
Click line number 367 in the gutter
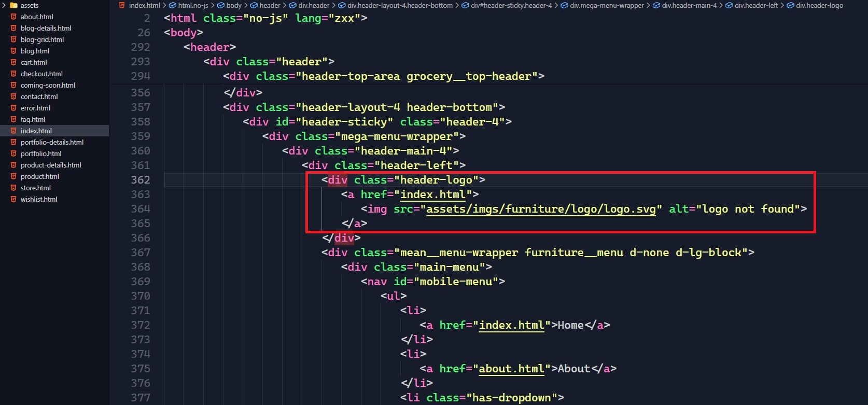click(x=141, y=253)
